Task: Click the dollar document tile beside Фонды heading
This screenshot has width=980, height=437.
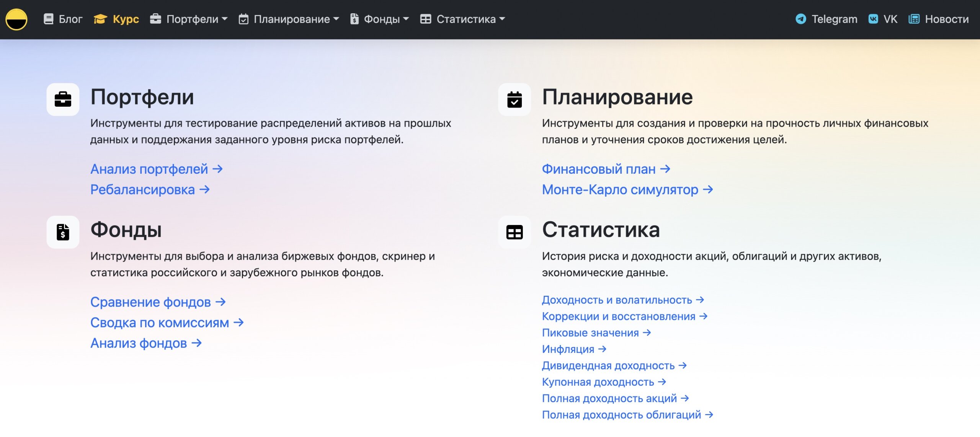Action: click(x=63, y=232)
